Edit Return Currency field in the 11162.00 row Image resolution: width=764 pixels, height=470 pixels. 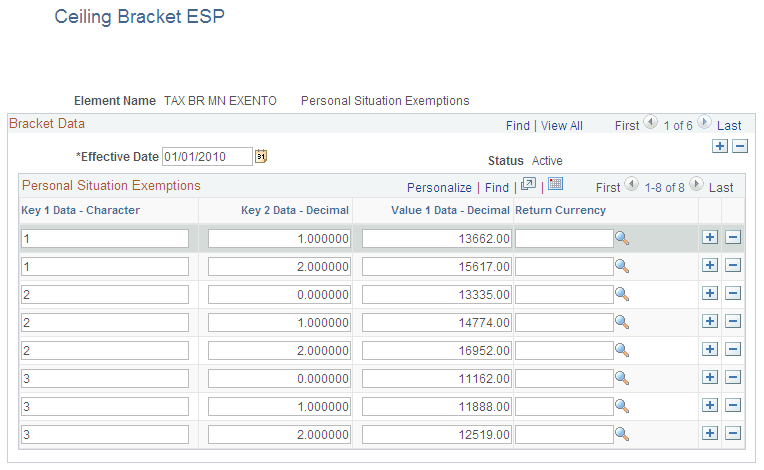[x=564, y=378]
